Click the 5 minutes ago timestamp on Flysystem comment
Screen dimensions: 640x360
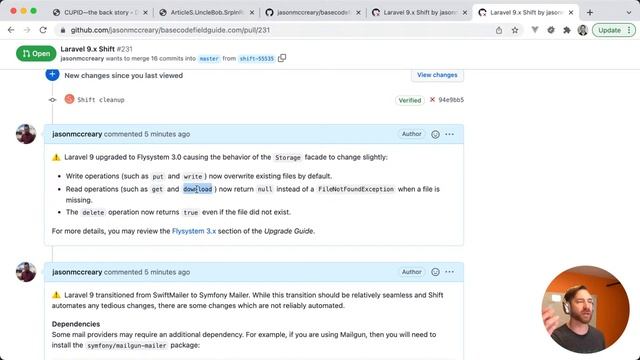coord(167,134)
